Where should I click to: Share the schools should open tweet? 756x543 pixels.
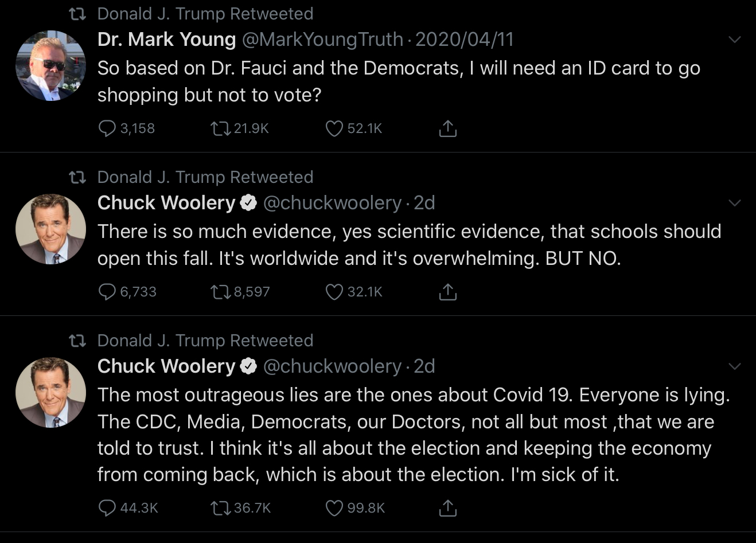447,292
